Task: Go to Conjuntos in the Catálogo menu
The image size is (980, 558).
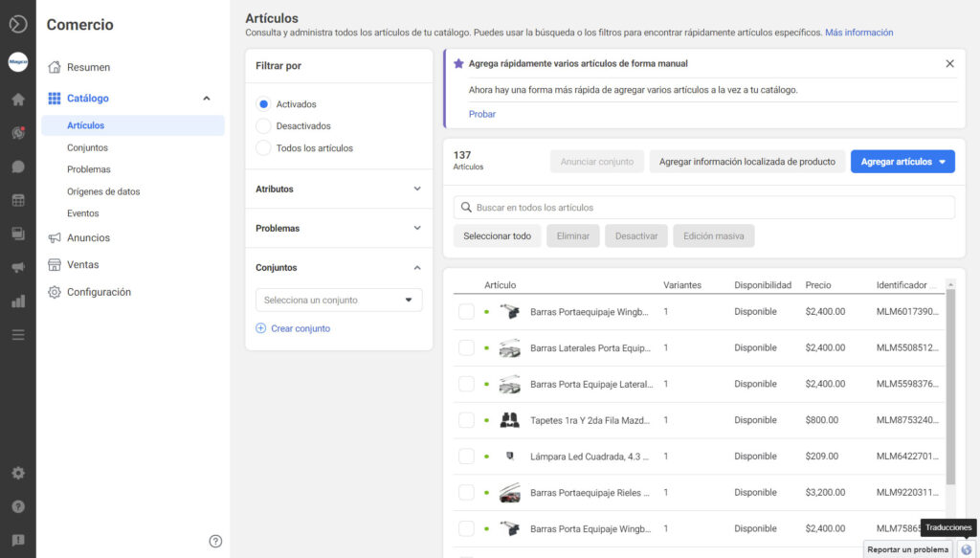Action: [87, 147]
